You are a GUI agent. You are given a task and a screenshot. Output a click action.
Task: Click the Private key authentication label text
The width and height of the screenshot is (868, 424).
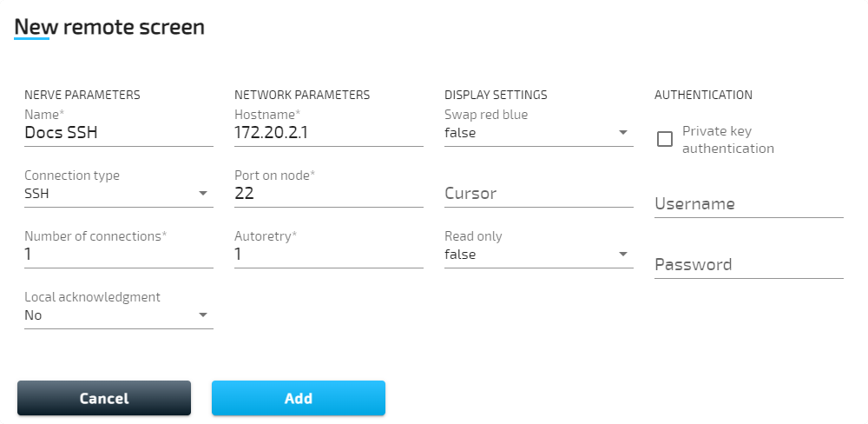pyautogui.click(x=727, y=140)
